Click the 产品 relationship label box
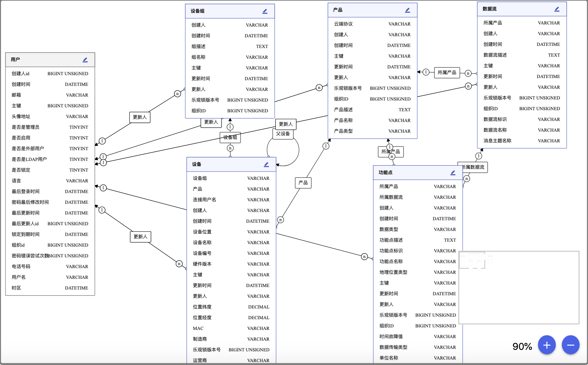Image resolution: width=588 pixels, height=365 pixels. pyautogui.click(x=303, y=182)
